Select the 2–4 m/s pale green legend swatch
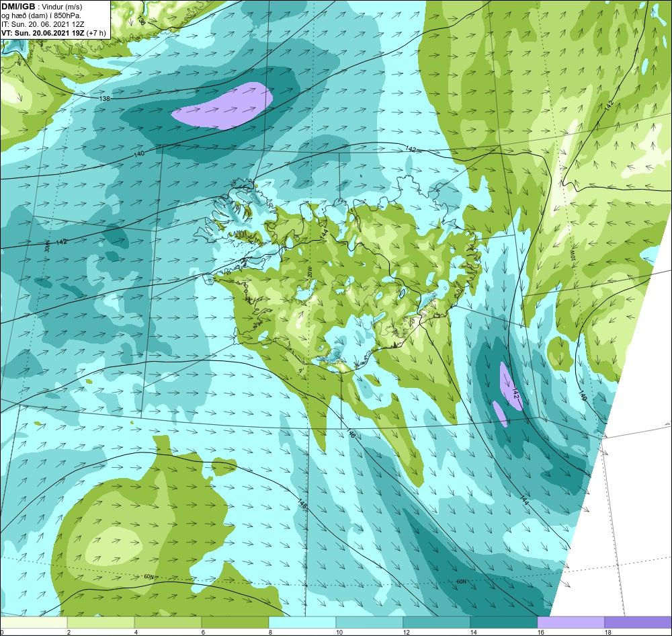 (x=101, y=622)
